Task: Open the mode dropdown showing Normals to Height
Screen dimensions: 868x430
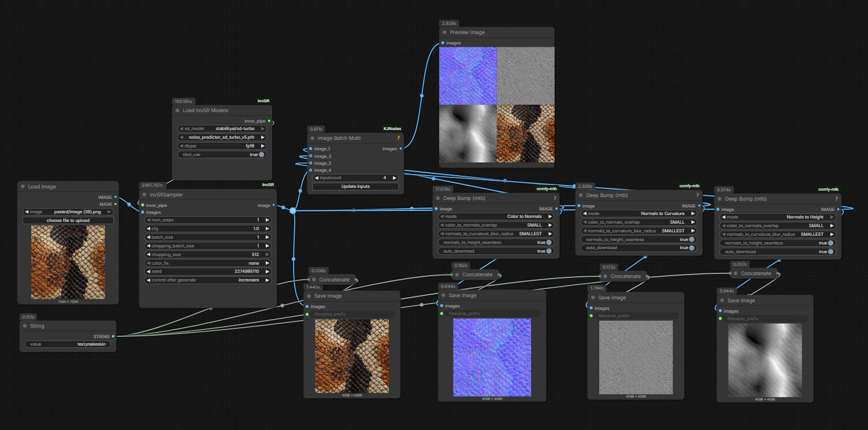Action: pyautogui.click(x=777, y=217)
